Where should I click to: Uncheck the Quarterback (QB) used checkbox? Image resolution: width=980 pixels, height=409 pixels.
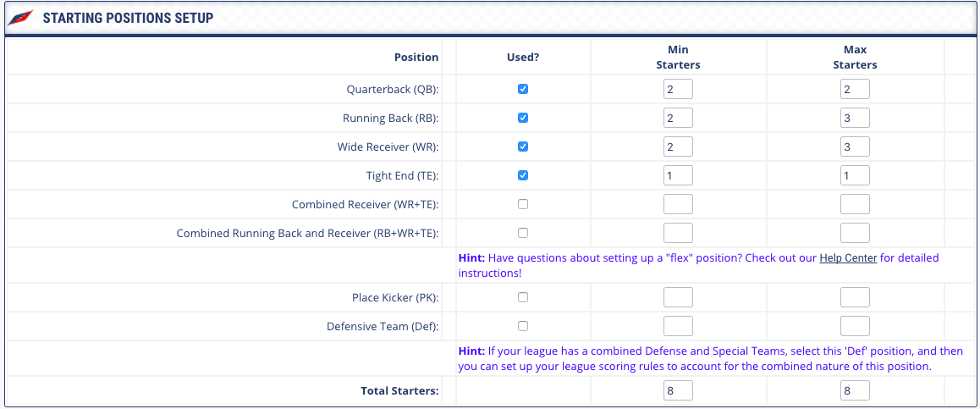click(x=522, y=89)
